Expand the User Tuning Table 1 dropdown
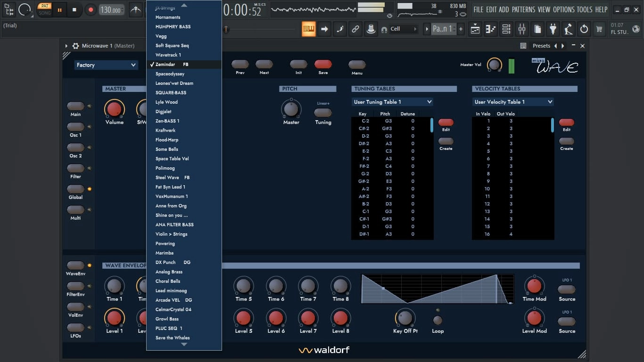 pos(392,102)
